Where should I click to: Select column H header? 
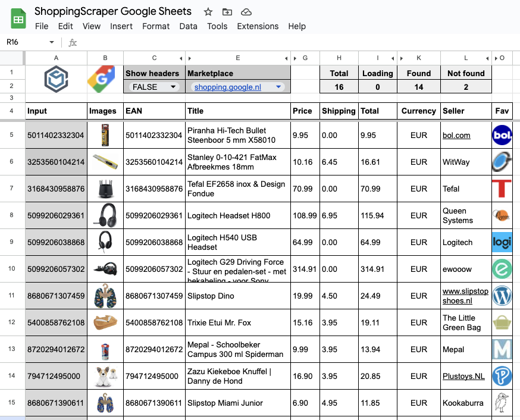[339, 58]
